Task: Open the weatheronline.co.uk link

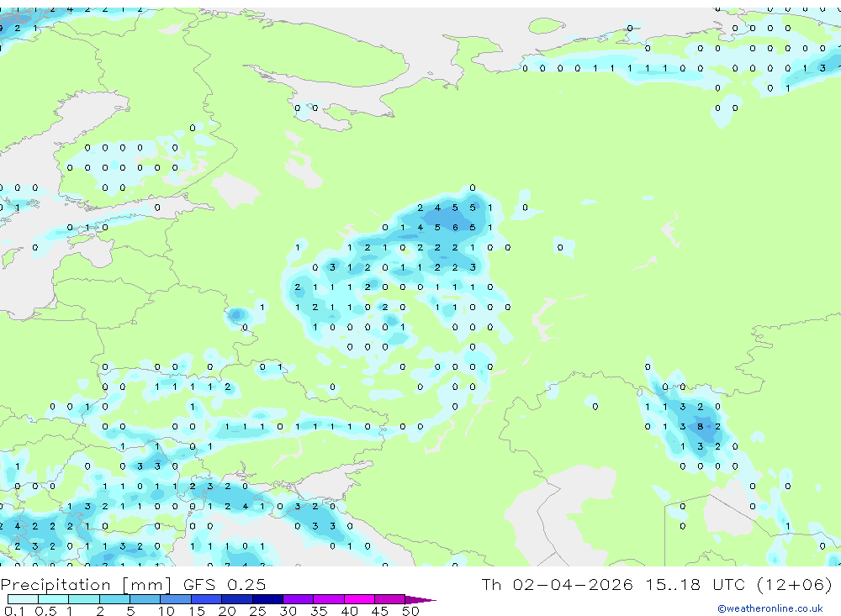Action: point(770,608)
